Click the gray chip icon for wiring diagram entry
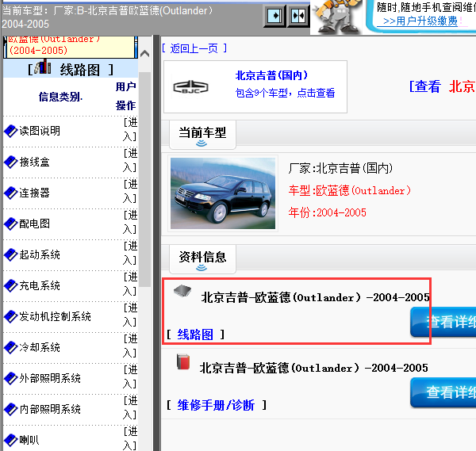Viewport: 476px width, 451px height. pyautogui.click(x=182, y=291)
